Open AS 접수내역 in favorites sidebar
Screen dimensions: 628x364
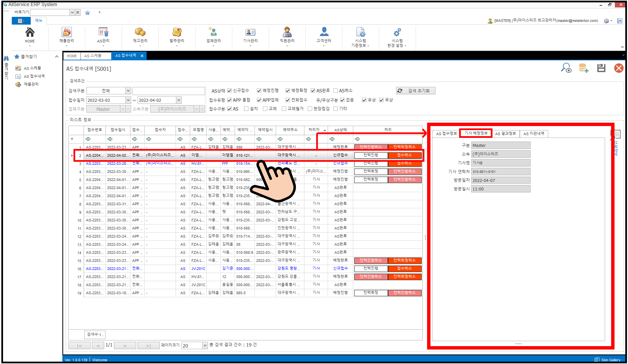(x=34, y=76)
